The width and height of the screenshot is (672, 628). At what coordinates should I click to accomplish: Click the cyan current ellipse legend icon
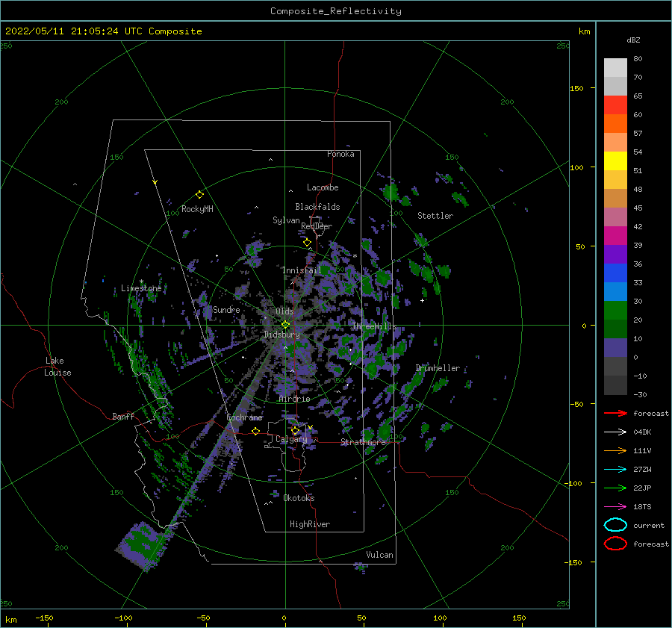pyautogui.click(x=615, y=525)
